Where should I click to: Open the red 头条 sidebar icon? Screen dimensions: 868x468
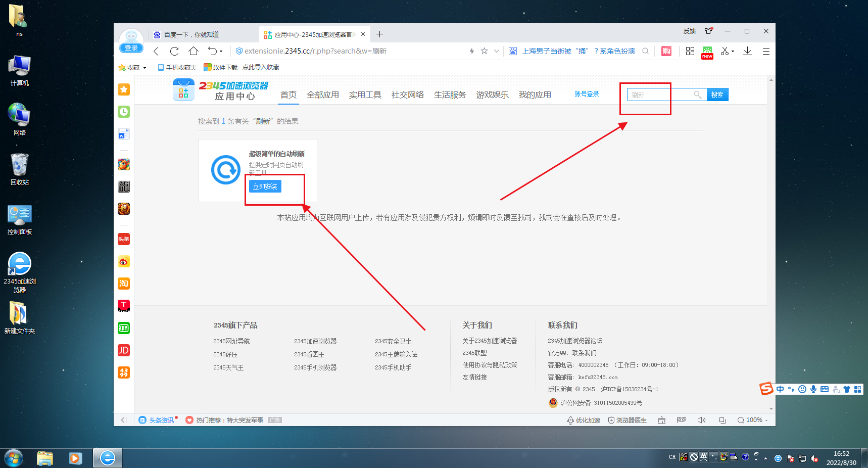point(124,239)
